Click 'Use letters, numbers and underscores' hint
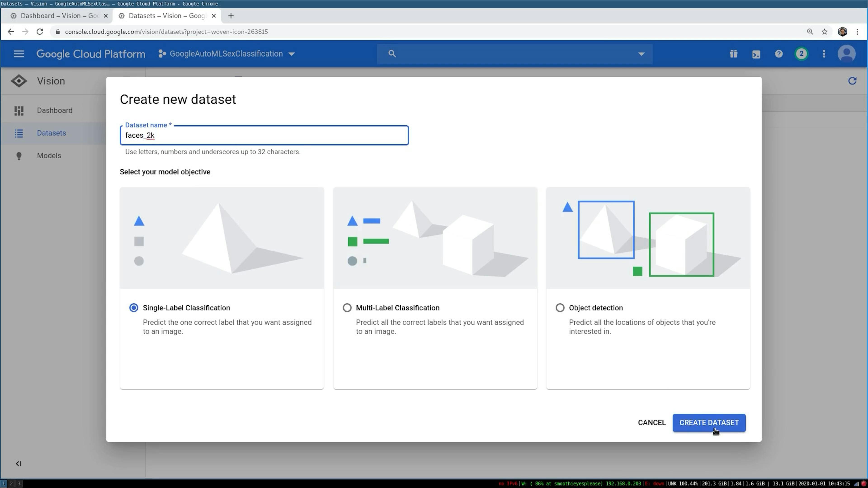Image resolution: width=868 pixels, height=488 pixels. click(x=213, y=152)
